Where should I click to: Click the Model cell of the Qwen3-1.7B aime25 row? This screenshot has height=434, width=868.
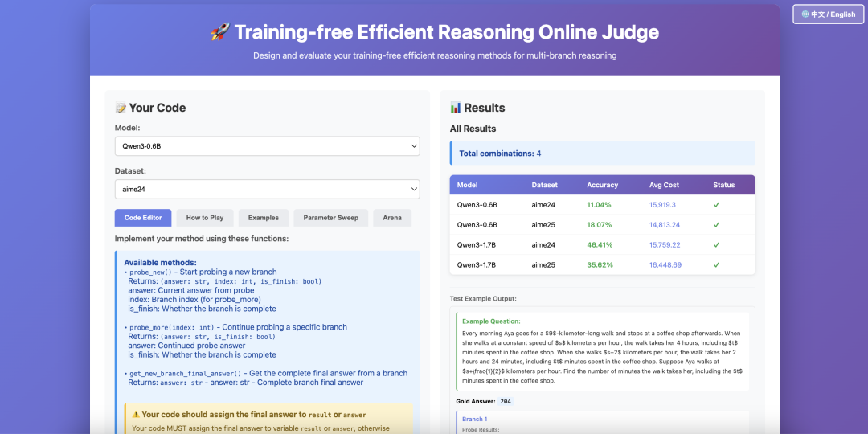coord(477,265)
